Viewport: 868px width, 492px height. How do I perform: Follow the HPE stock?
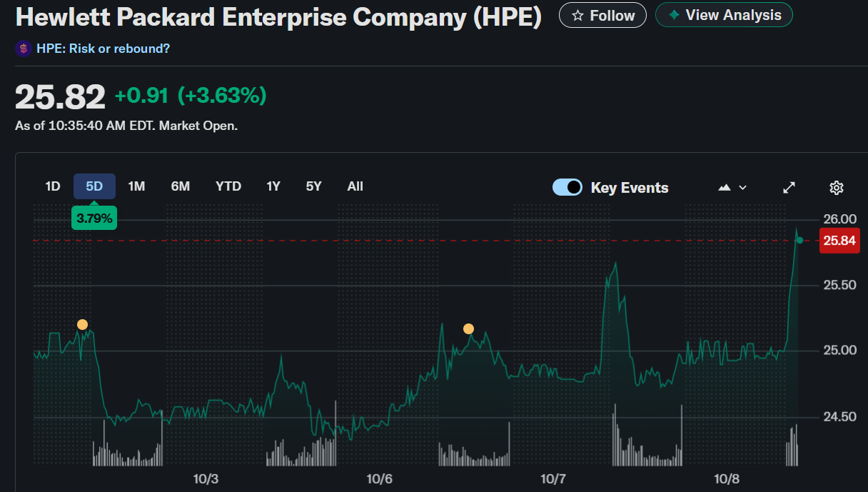[602, 15]
